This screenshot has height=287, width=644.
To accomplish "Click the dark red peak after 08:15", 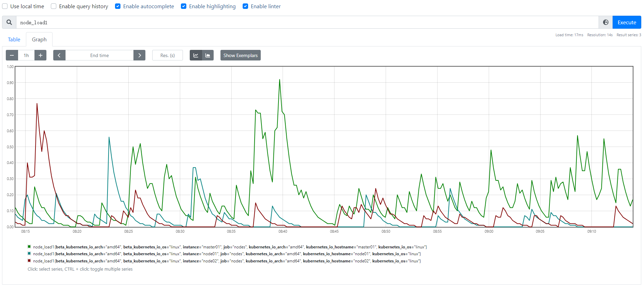I will [37, 104].
